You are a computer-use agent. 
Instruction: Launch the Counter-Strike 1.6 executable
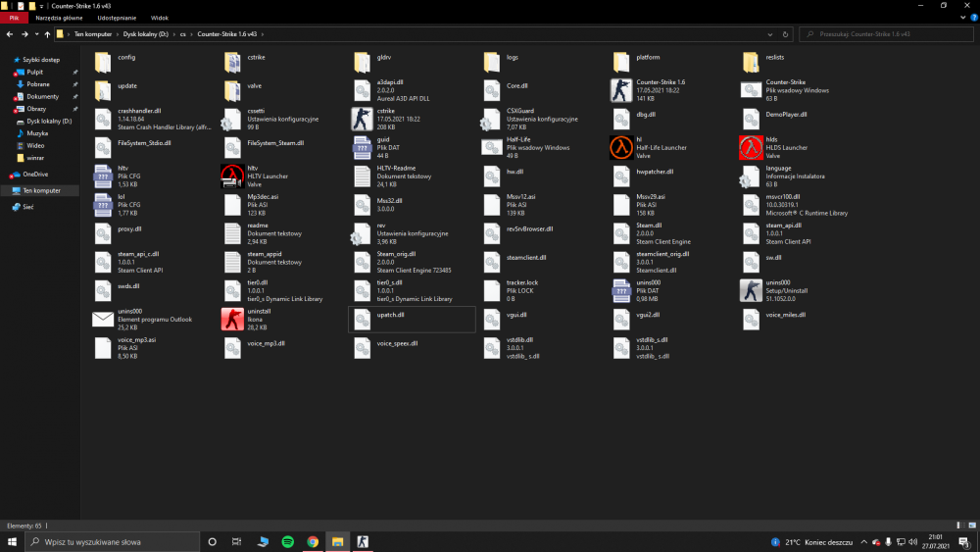pyautogui.click(x=621, y=91)
